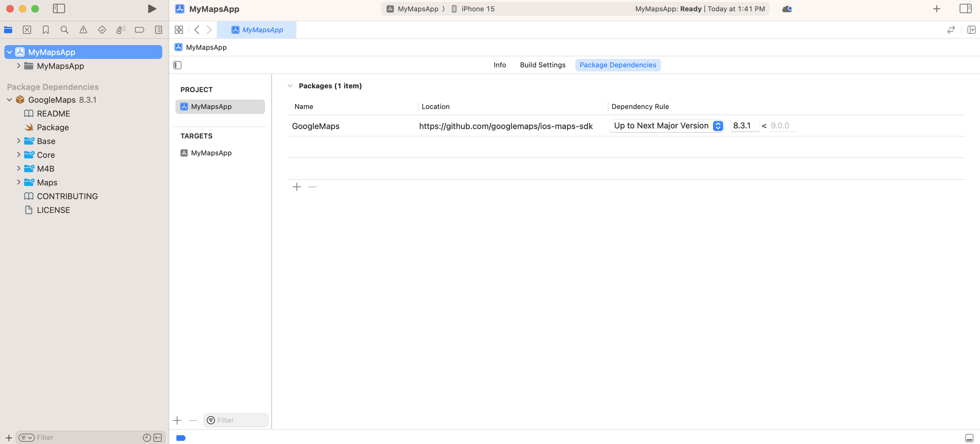Show only recently modified files
This screenshot has height=444, width=980.
[x=147, y=438]
